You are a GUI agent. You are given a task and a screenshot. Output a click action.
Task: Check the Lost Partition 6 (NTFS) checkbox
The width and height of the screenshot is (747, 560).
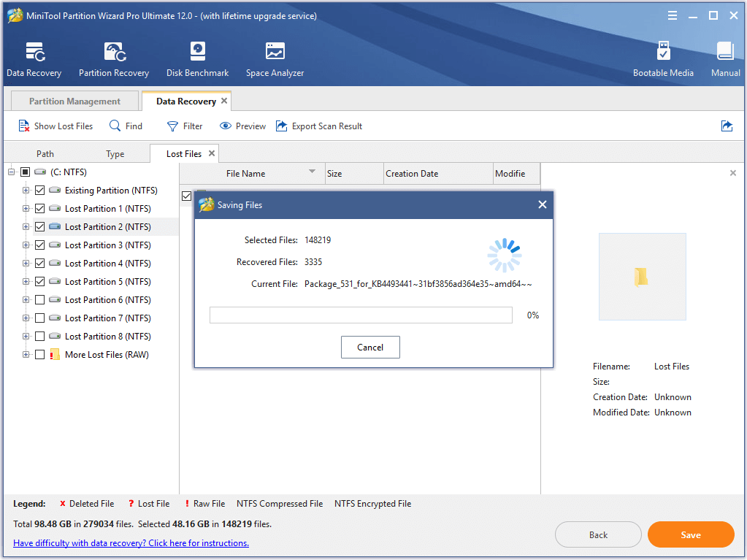tap(40, 300)
